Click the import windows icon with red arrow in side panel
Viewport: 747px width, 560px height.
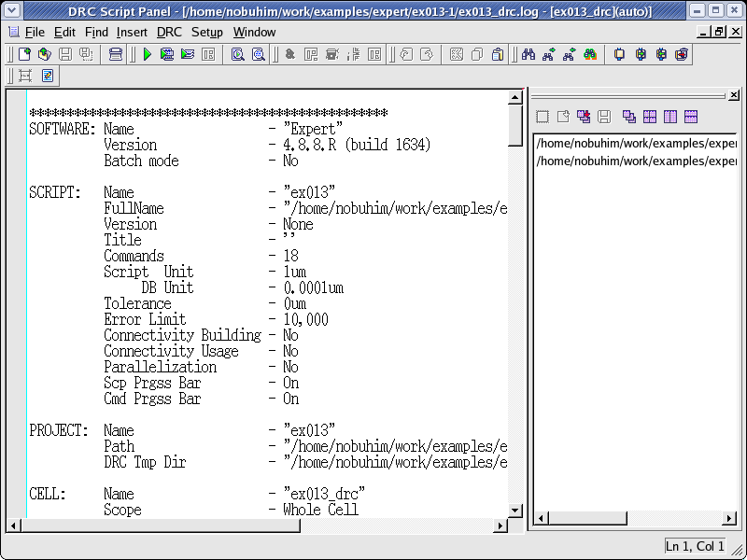click(584, 117)
